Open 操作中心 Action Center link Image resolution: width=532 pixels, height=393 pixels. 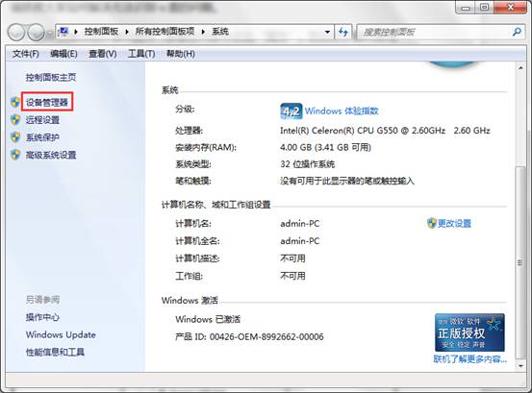(x=42, y=317)
